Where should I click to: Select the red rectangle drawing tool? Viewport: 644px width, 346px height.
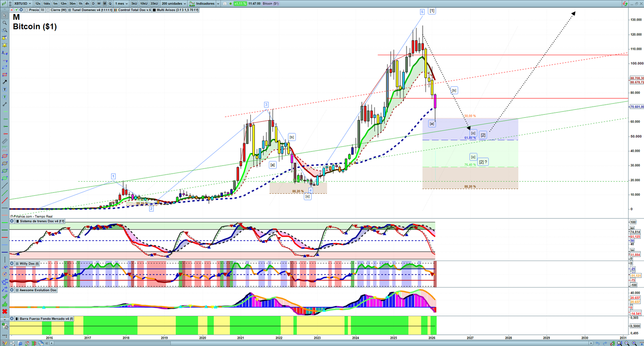pyautogui.click(x=5, y=75)
